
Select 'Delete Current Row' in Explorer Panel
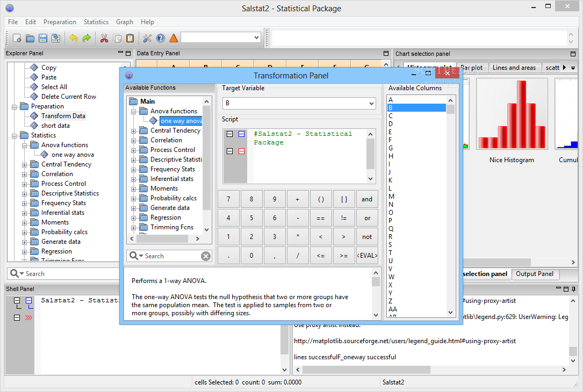tap(69, 97)
